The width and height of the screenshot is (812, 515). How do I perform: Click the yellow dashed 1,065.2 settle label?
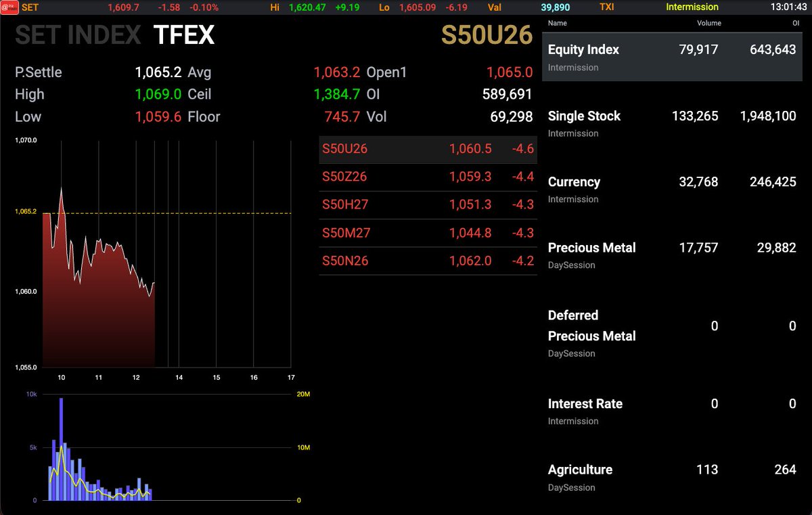pyautogui.click(x=25, y=212)
